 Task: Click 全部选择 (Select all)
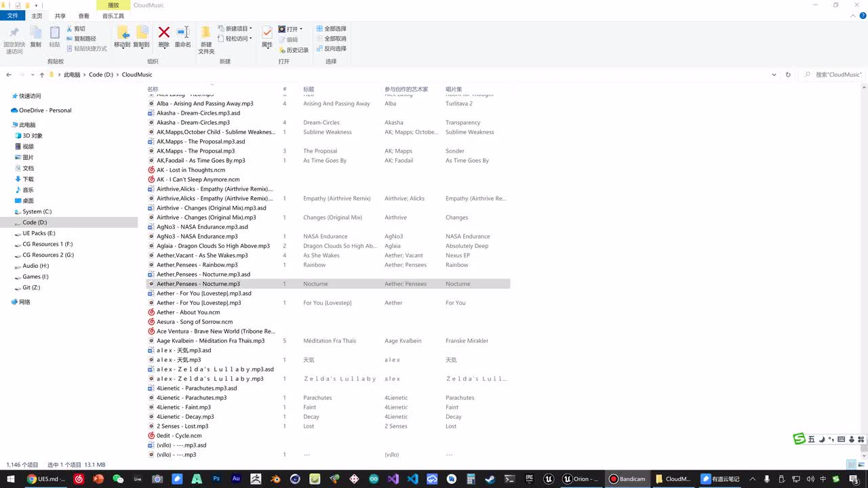[331, 28]
